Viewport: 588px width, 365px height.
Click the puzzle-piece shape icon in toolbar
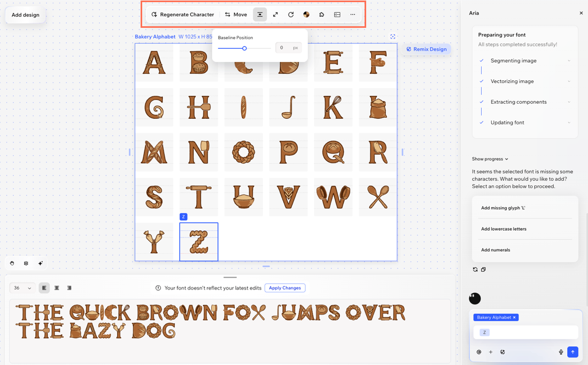point(322,14)
